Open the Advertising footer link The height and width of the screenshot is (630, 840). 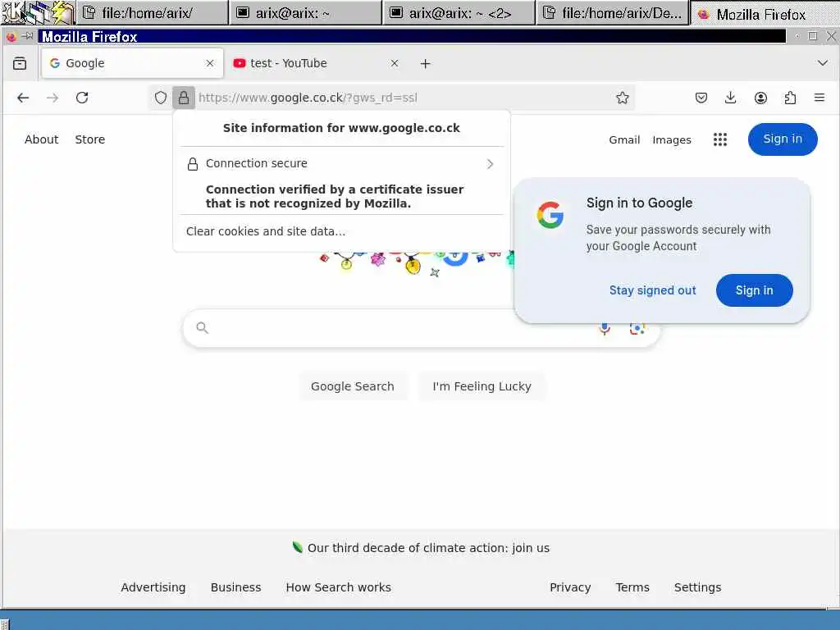coord(153,587)
